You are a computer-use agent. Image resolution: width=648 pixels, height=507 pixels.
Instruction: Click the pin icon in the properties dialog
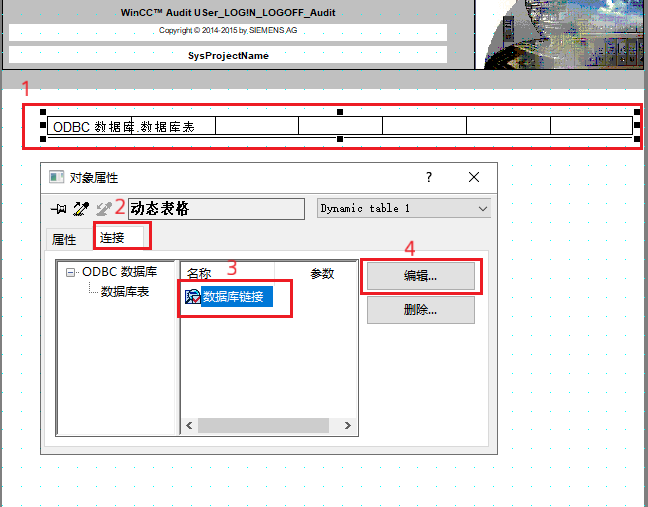(59, 208)
